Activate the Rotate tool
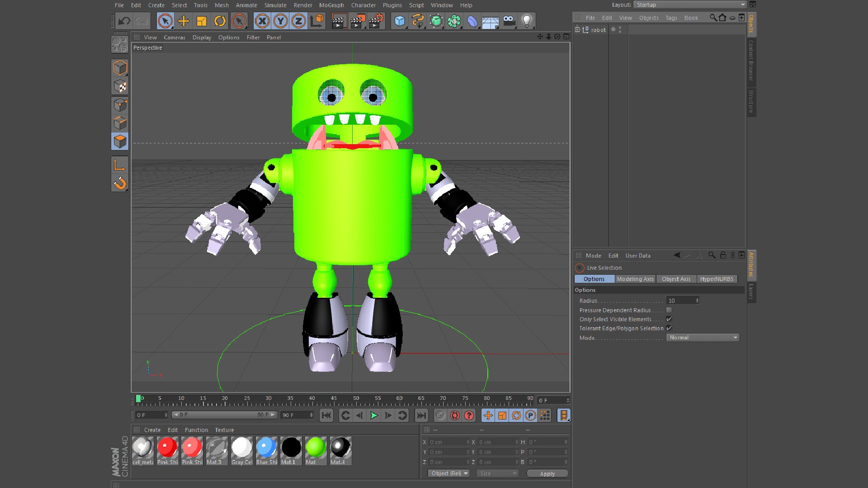The height and width of the screenshot is (488, 868). [220, 21]
